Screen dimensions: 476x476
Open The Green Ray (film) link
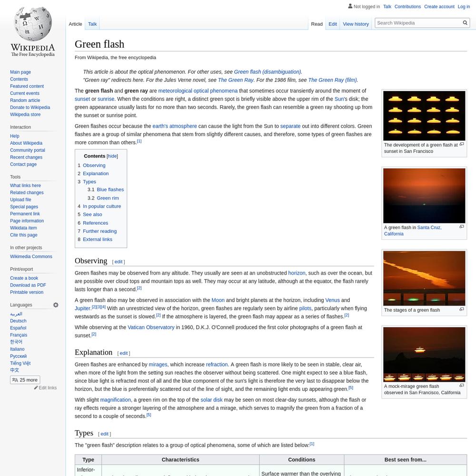(x=332, y=80)
